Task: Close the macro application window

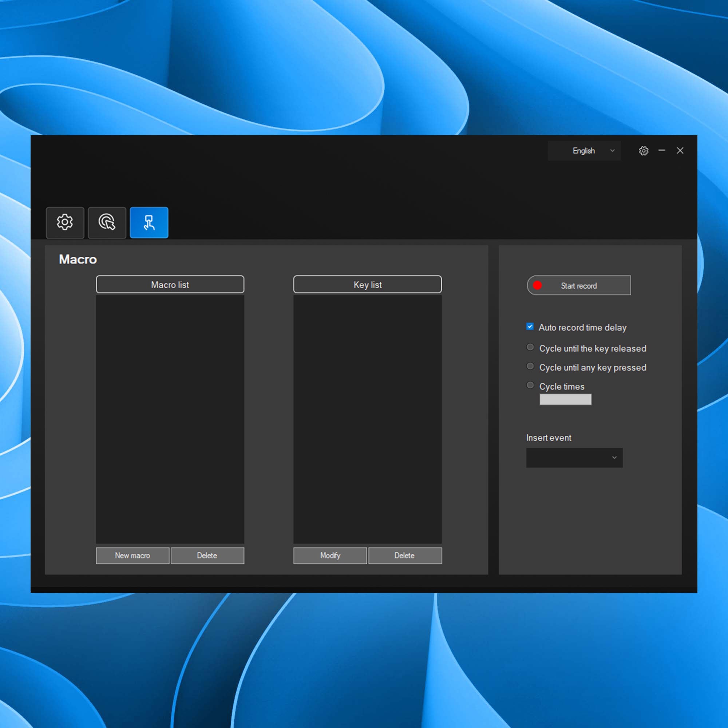Action: pos(680,150)
